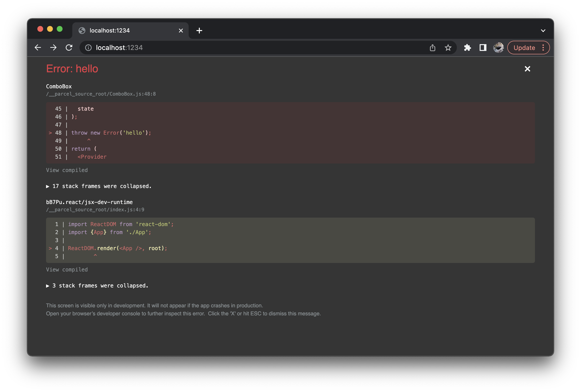This screenshot has height=392, width=581.
Task: Click the forward navigation arrow
Action: point(54,48)
